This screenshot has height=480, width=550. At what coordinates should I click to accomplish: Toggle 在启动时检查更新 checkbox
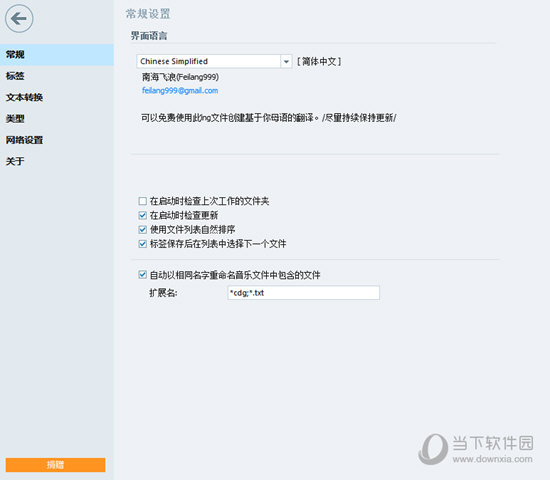point(142,215)
